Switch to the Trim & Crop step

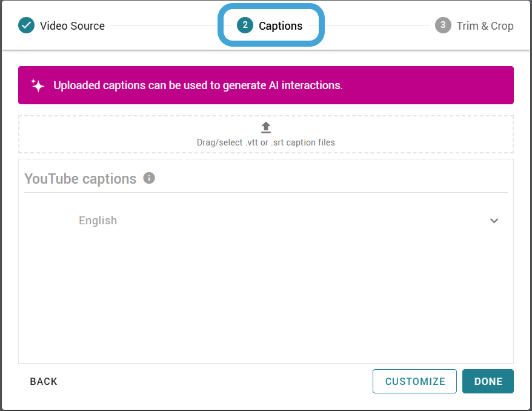pos(474,25)
